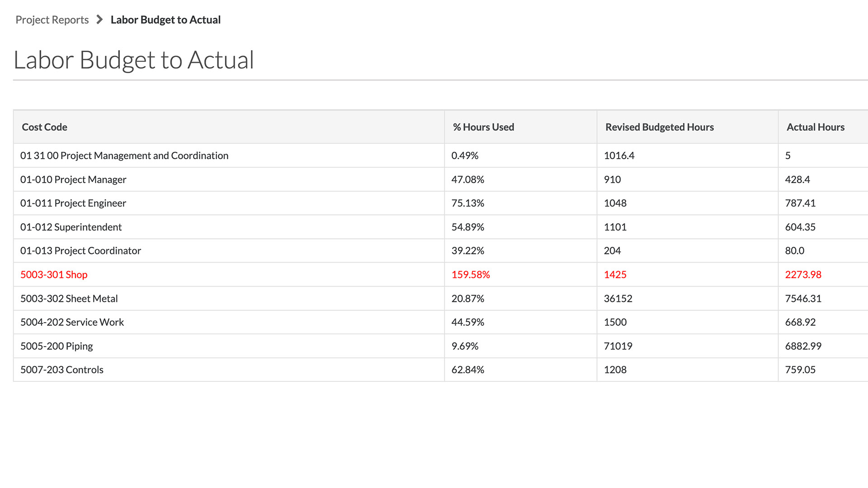Click the 2273.98 actual hours value
868x488 pixels.
803,274
